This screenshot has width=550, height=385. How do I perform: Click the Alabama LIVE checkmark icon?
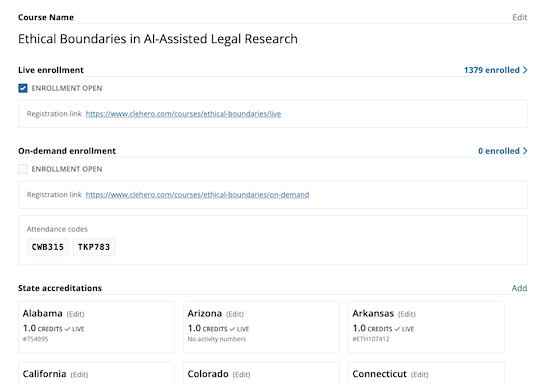point(67,329)
